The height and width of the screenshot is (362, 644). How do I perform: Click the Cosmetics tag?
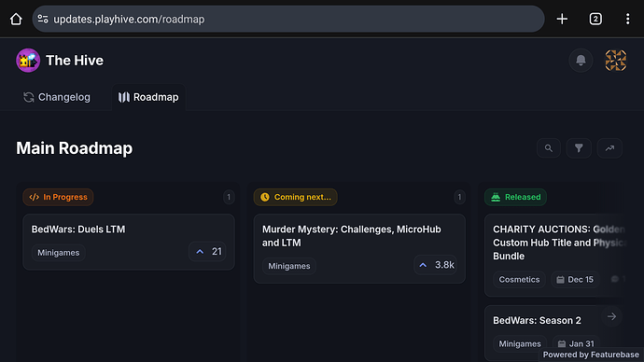pos(519,280)
